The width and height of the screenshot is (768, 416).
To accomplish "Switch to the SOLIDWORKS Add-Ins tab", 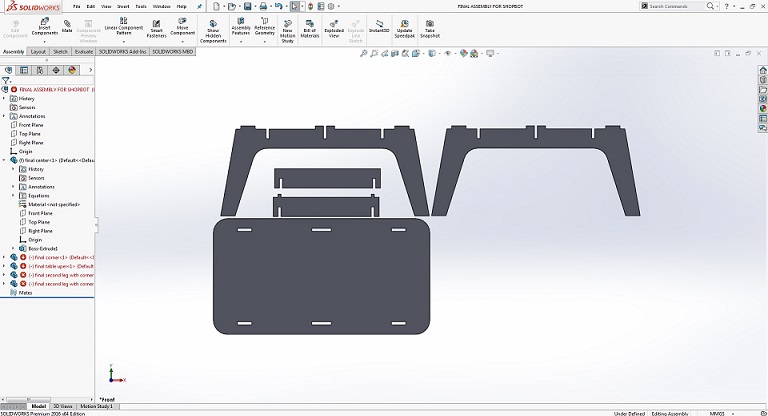I will pyautogui.click(x=122, y=51).
